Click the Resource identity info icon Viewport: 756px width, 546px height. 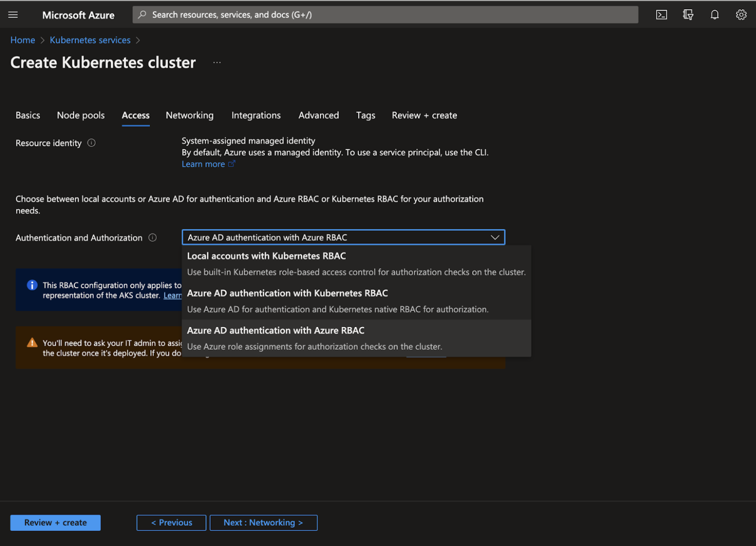tap(91, 143)
